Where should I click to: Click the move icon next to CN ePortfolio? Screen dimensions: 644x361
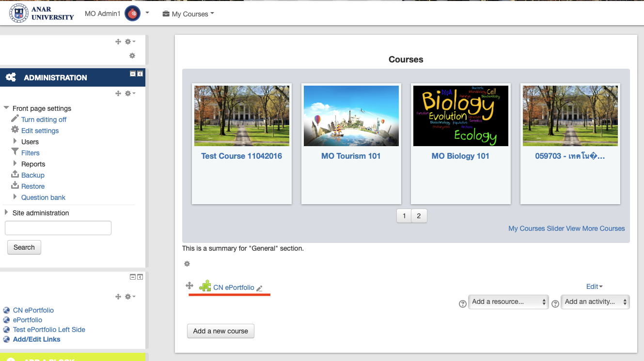(x=189, y=286)
